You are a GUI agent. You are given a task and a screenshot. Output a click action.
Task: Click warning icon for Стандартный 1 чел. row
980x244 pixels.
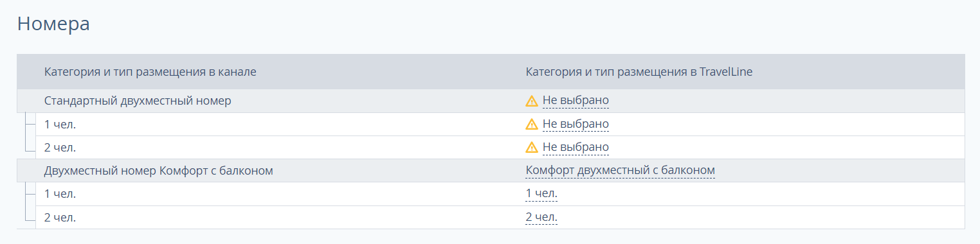[x=532, y=124]
